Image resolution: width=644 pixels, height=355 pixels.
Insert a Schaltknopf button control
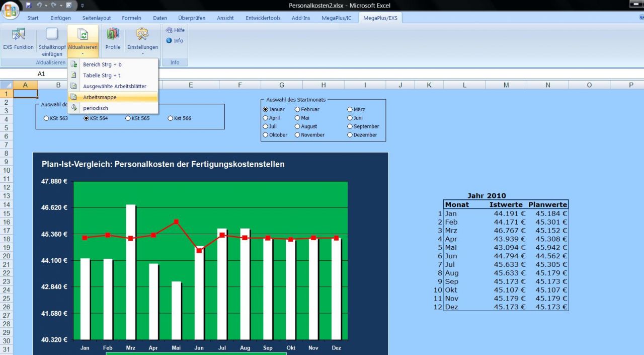[52, 41]
